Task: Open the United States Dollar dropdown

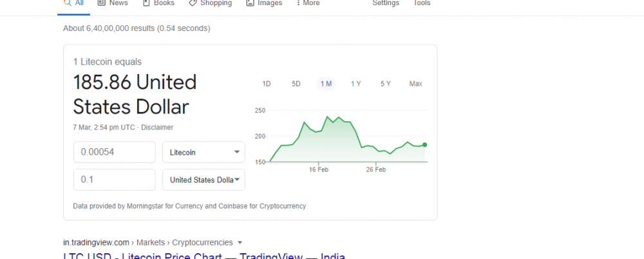Action: [x=204, y=180]
